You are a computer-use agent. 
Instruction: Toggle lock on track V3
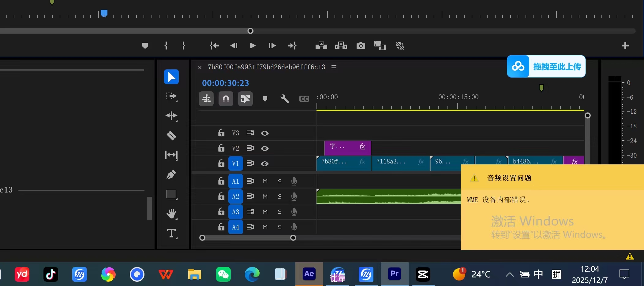tap(221, 133)
